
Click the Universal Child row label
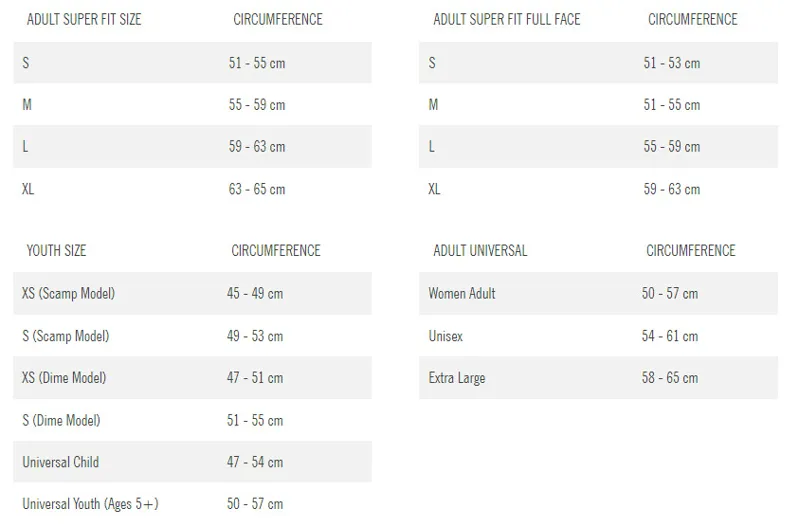click(60, 462)
